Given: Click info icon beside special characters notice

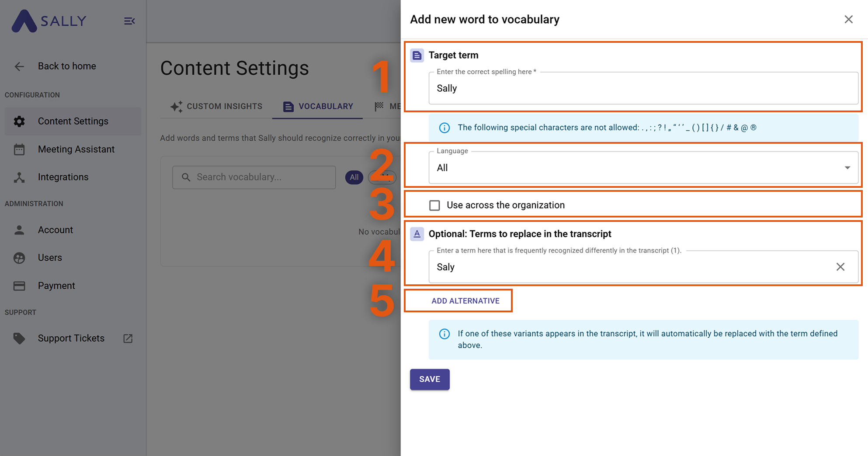Looking at the screenshot, I should [x=444, y=128].
